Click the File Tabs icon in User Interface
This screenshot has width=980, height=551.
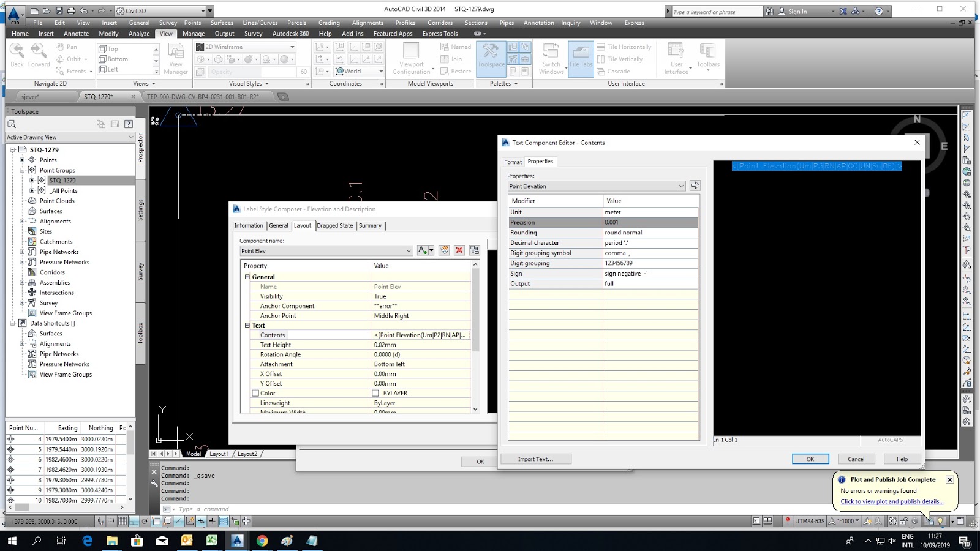(579, 58)
